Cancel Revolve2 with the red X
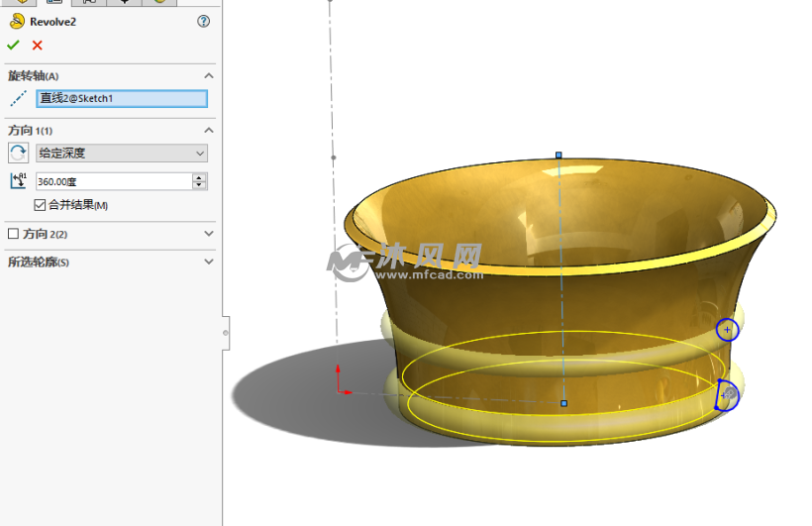812x526 pixels. 38,46
